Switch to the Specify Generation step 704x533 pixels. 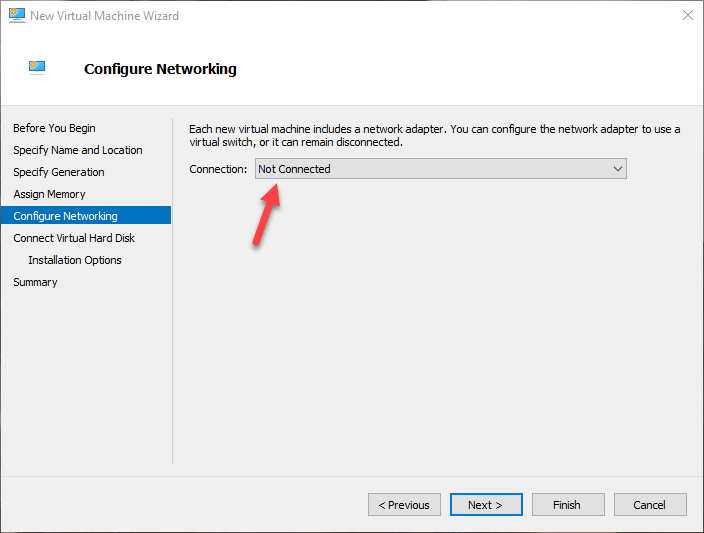[58, 172]
